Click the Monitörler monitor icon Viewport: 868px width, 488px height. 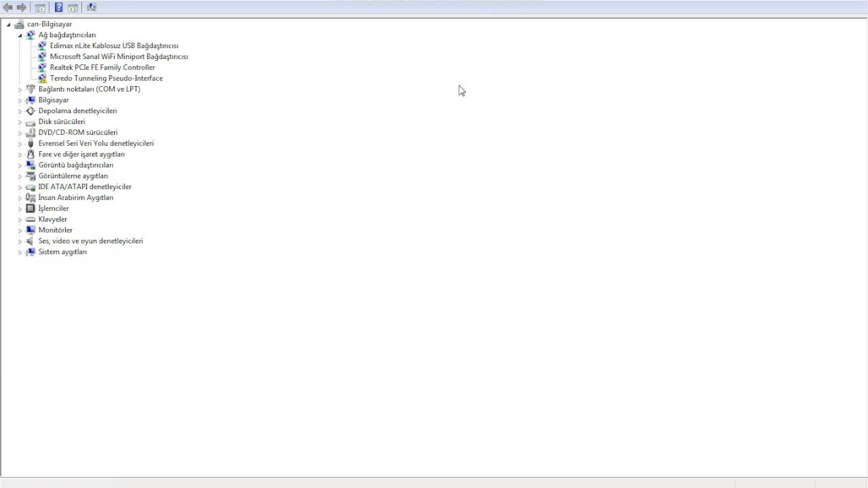pos(31,230)
